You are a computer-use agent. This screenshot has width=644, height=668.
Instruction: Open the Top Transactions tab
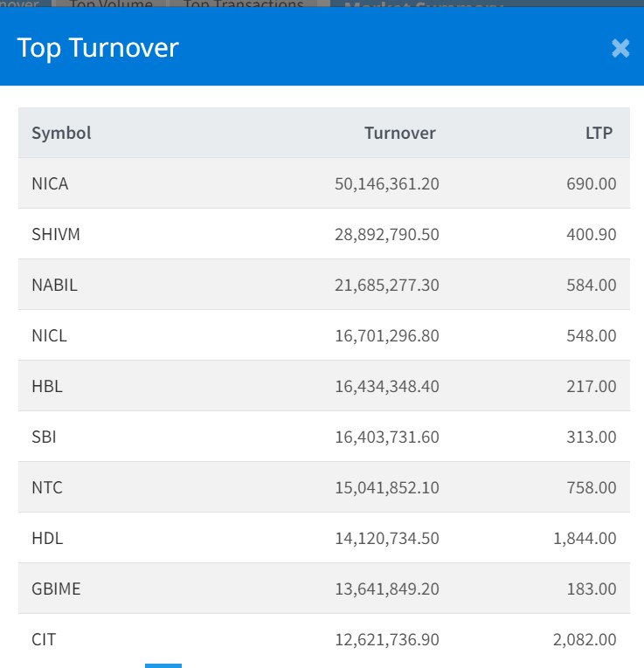(x=244, y=4)
